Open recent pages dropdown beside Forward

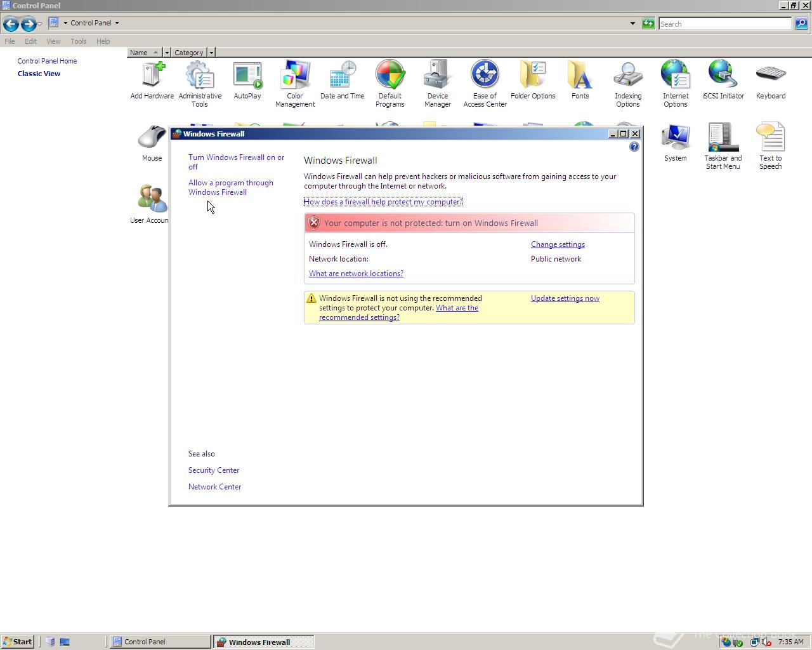click(x=40, y=24)
